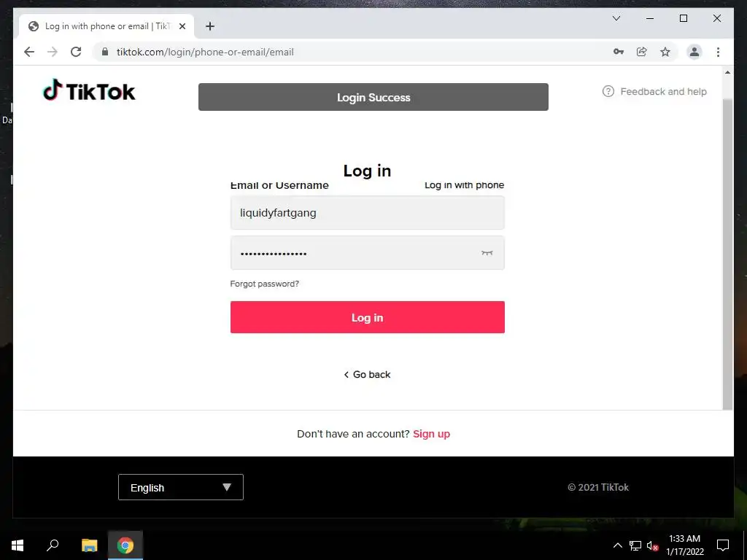Select the Log in with phone or email tab
The width and height of the screenshot is (747, 560).
[107, 26]
